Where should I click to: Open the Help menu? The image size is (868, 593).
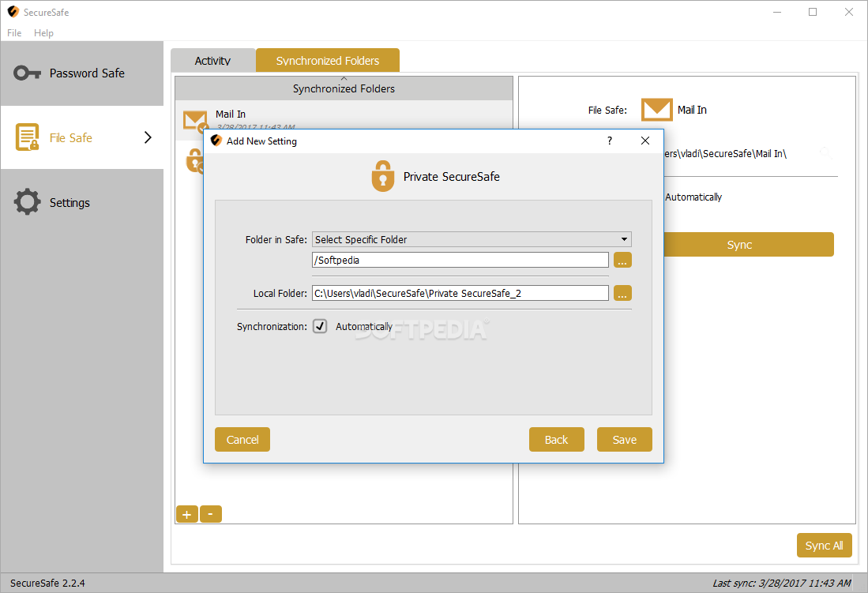tap(43, 32)
